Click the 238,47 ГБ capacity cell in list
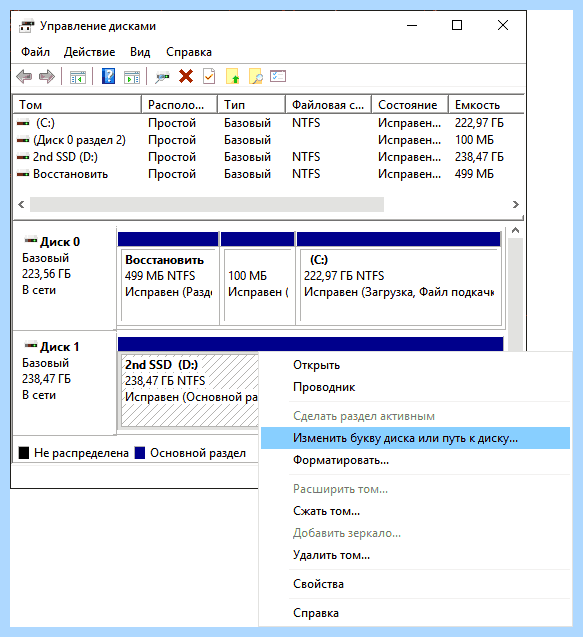Viewport: 583px width, 637px height. (x=479, y=157)
